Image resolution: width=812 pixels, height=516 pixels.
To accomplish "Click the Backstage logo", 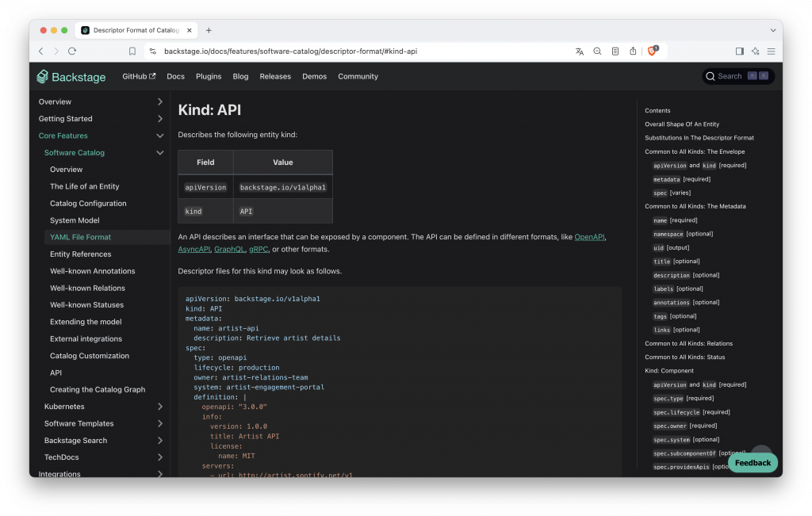I will (x=71, y=77).
